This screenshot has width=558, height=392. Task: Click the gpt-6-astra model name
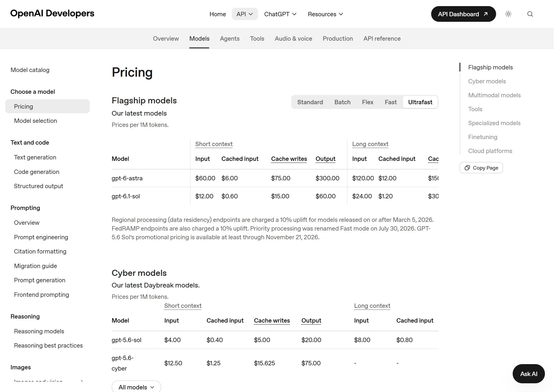(x=127, y=178)
